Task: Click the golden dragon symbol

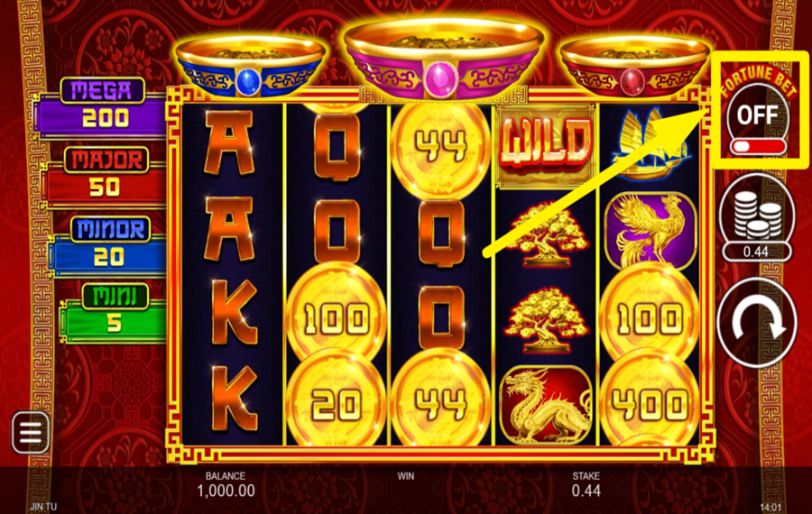Action: pyautogui.click(x=546, y=404)
